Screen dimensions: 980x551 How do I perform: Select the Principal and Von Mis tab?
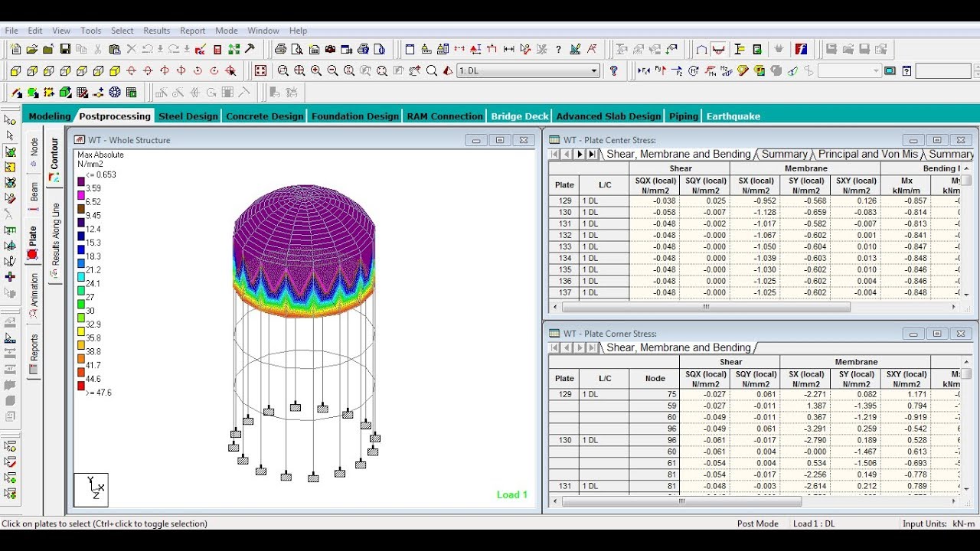pyautogui.click(x=867, y=154)
